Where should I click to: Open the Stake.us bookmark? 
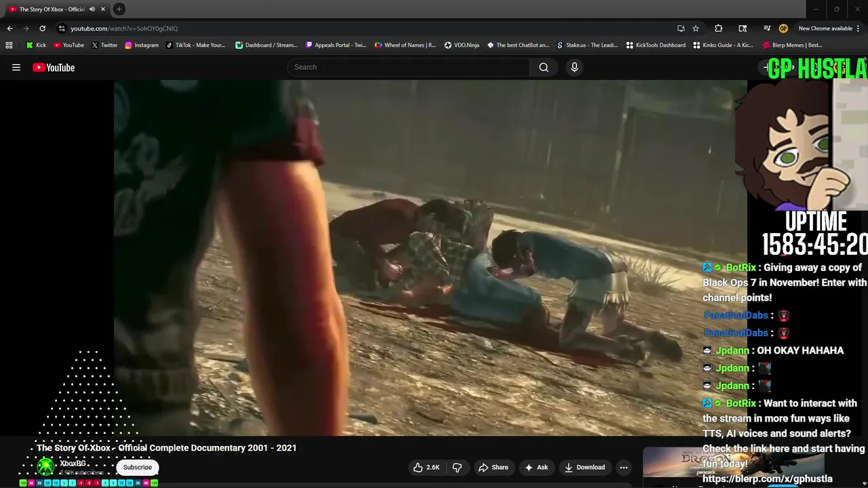[x=587, y=45]
